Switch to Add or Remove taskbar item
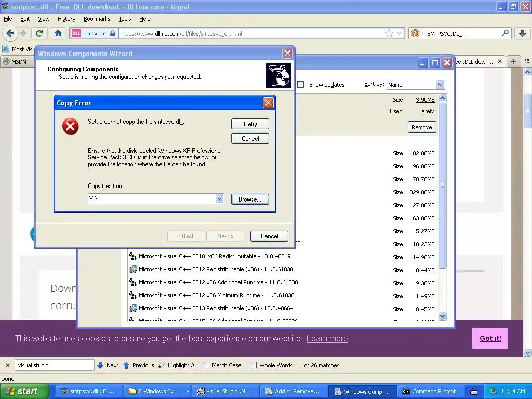 (x=293, y=391)
